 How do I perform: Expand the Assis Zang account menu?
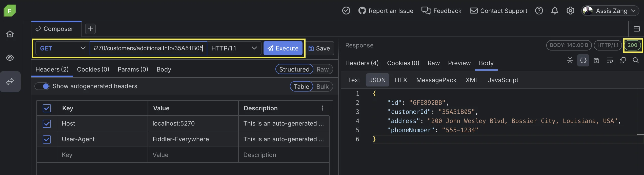pyautogui.click(x=610, y=11)
